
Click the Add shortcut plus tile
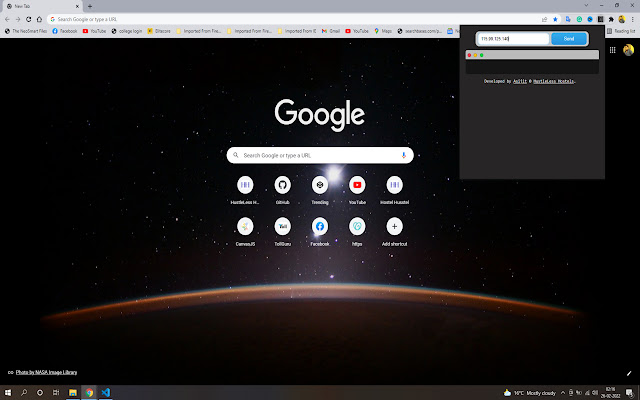pos(394,227)
